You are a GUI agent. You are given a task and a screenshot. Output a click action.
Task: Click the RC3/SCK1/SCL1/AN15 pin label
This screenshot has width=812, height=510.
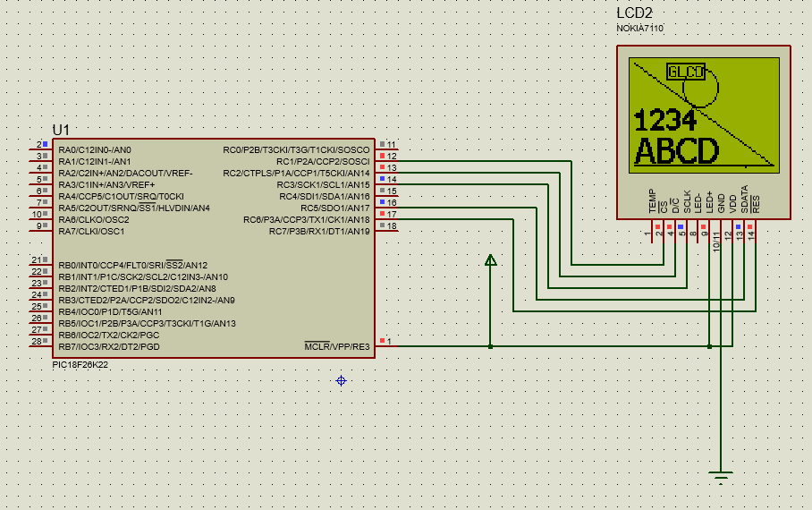click(323, 184)
